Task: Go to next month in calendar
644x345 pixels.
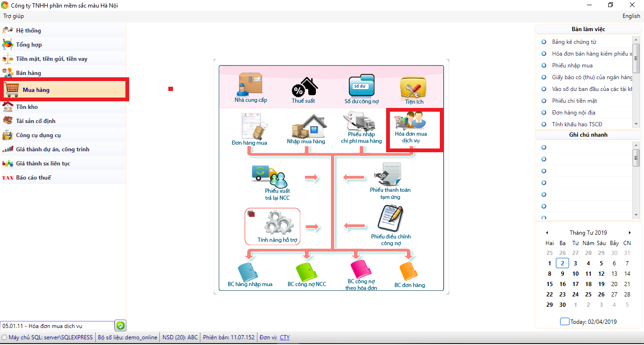Action: (x=629, y=233)
